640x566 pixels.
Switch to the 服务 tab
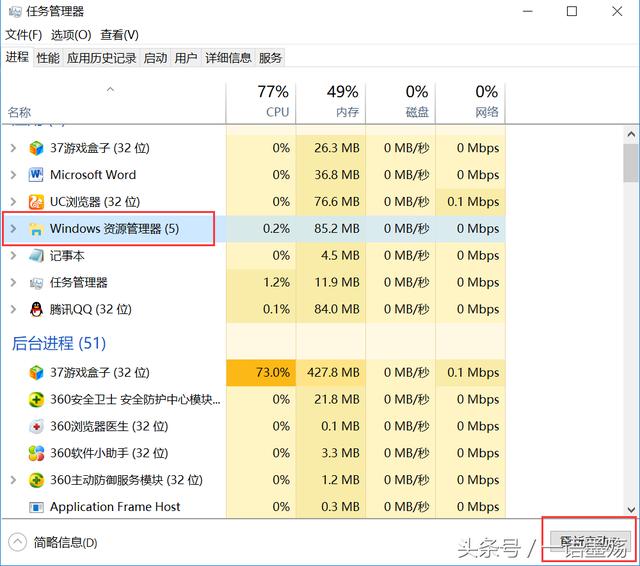[270, 58]
